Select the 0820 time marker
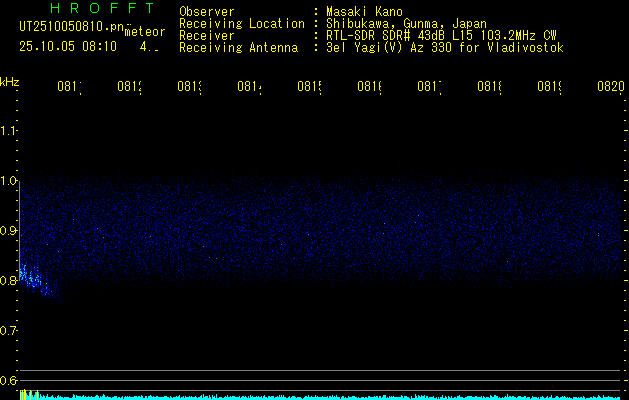This screenshot has height=400, width=629. 609,87
